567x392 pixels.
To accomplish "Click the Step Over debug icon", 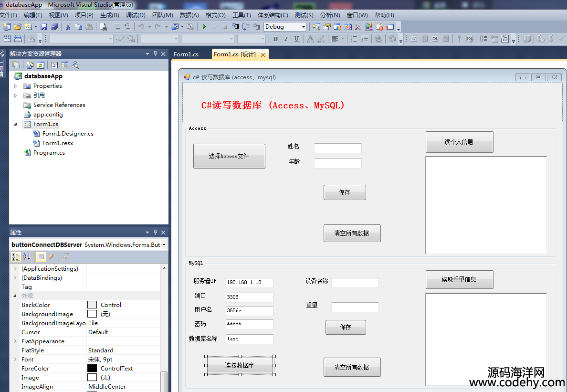I will point(246,26).
